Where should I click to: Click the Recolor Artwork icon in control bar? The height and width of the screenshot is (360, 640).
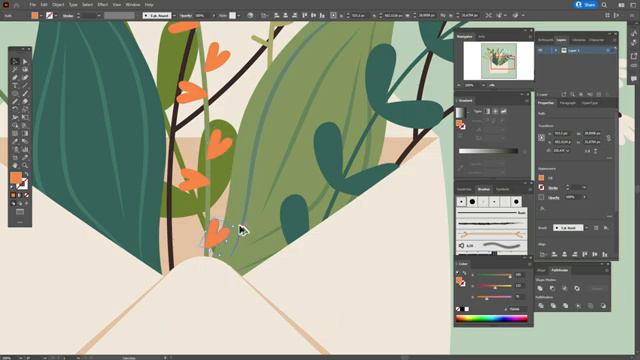(x=250, y=16)
